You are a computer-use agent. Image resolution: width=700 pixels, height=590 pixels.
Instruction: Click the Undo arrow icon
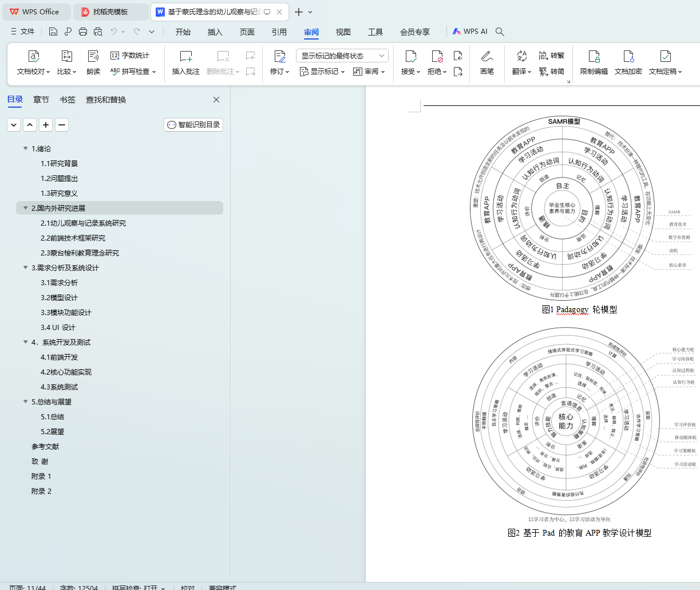click(114, 32)
